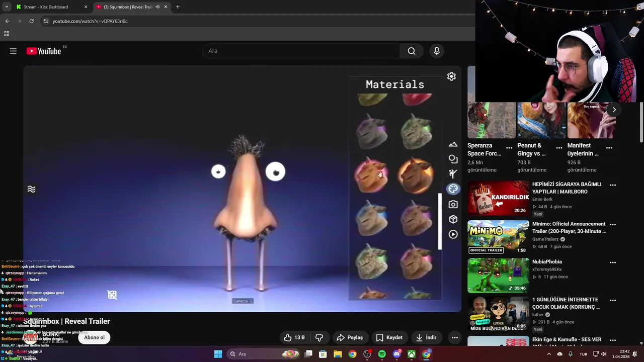
Task: Close the Squirmbox Reveal Trailer tab
Action: point(166,7)
